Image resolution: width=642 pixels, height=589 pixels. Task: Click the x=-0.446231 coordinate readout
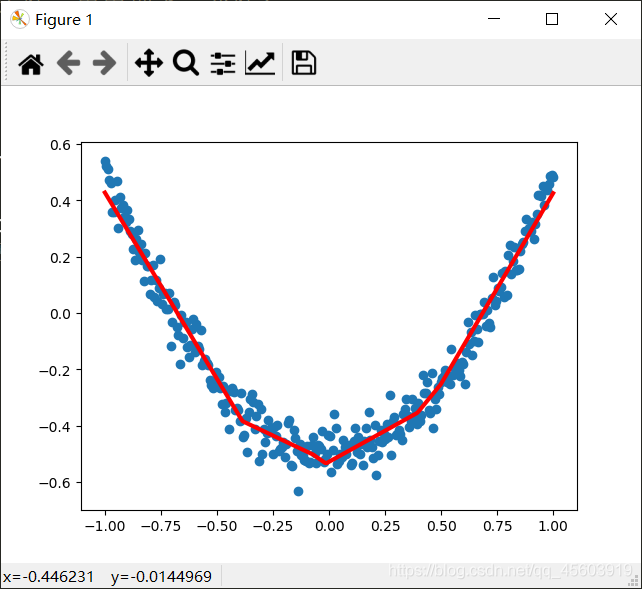(x=48, y=577)
